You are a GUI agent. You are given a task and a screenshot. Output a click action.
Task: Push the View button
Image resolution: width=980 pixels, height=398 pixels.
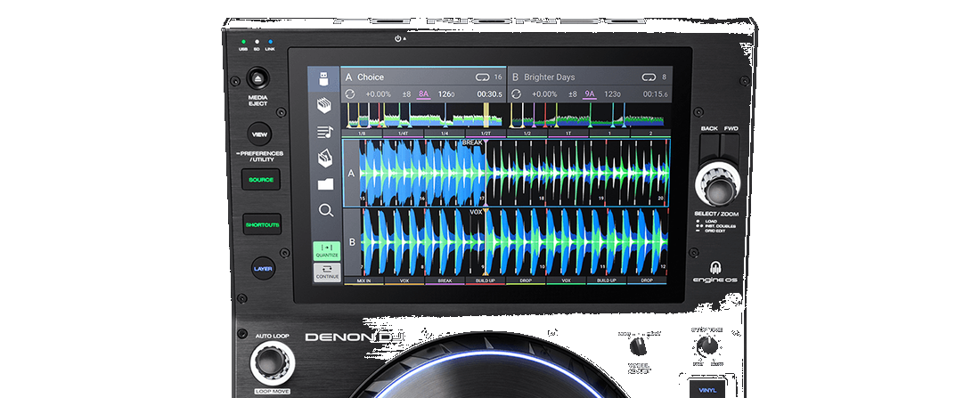(x=259, y=134)
